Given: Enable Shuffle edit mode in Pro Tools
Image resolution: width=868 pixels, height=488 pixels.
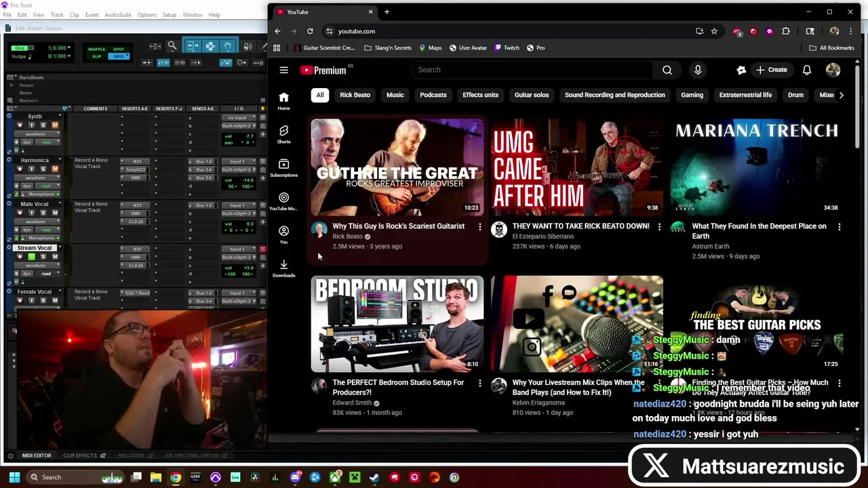Looking at the screenshot, I should pos(96,49).
